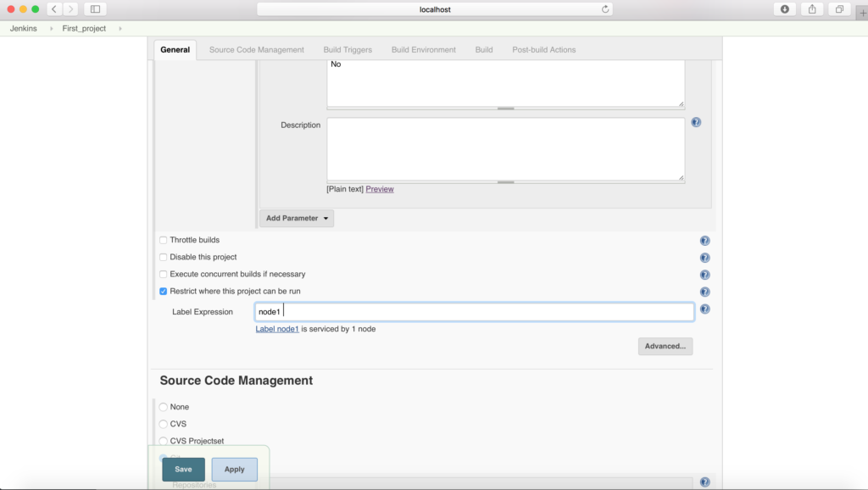Enable the Throttle builds checkbox
Viewport: 868px width, 490px height.
(x=163, y=240)
